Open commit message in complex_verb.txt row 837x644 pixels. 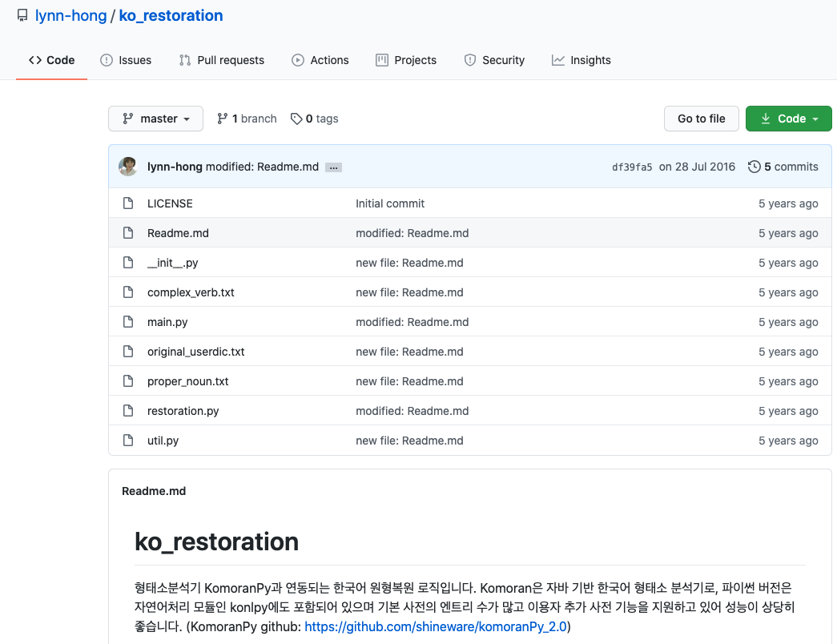click(409, 292)
